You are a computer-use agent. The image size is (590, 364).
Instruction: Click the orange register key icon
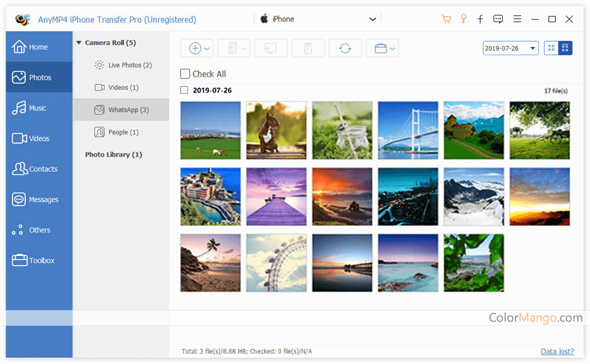click(x=463, y=19)
